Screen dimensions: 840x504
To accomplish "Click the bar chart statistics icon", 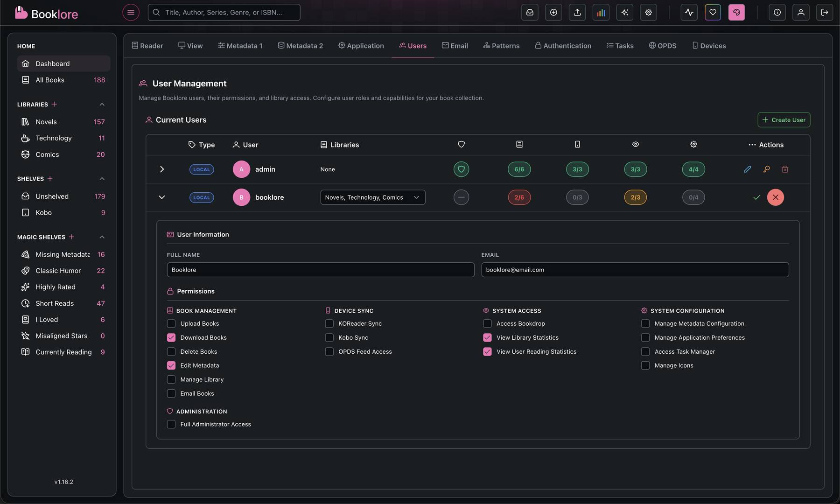I will 601,12.
